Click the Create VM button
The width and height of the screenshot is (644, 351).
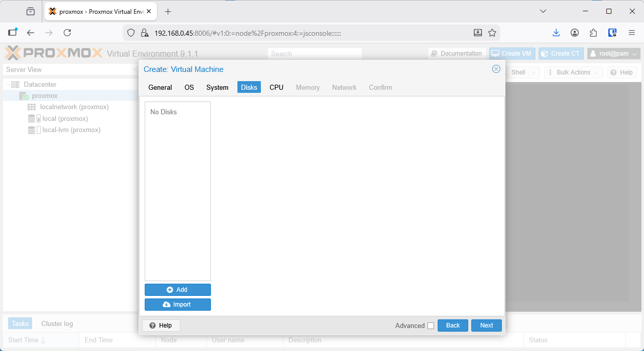pos(512,54)
